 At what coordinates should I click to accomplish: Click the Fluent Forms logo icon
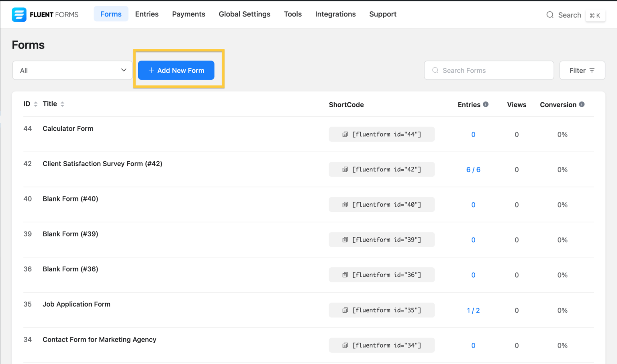click(19, 15)
